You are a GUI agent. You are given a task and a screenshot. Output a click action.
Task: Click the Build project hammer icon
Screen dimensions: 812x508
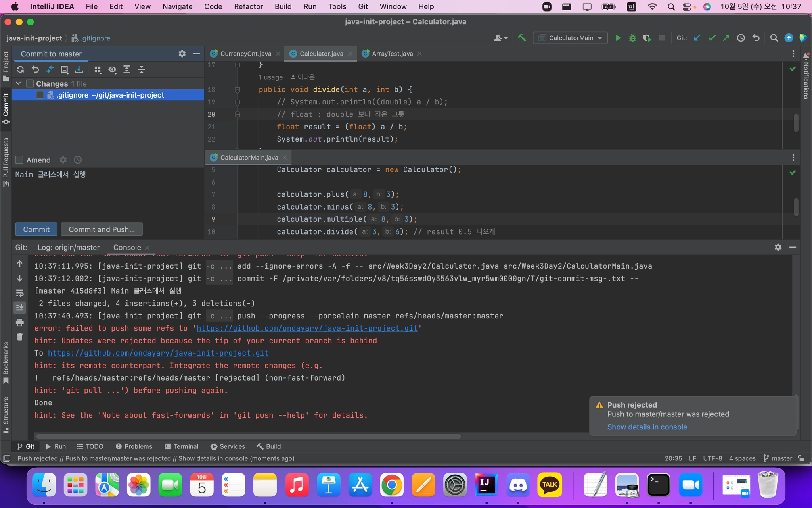click(x=522, y=38)
